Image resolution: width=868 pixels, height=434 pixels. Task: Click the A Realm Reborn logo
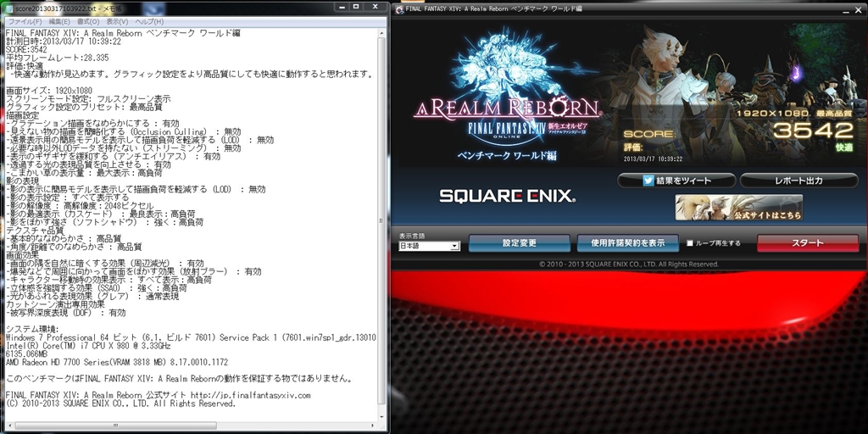[507, 108]
